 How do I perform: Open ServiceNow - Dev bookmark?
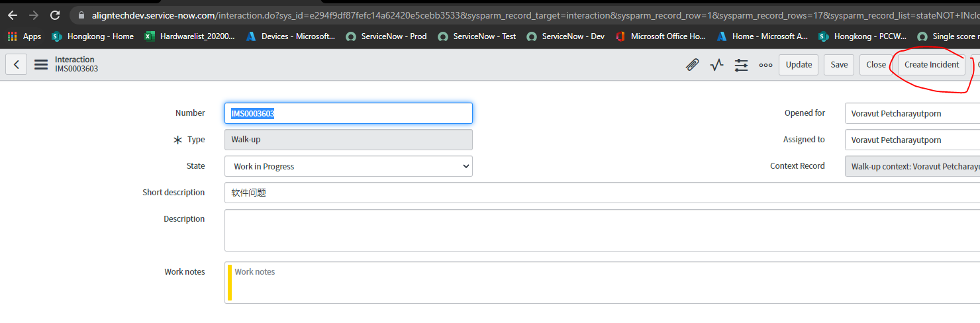565,36
